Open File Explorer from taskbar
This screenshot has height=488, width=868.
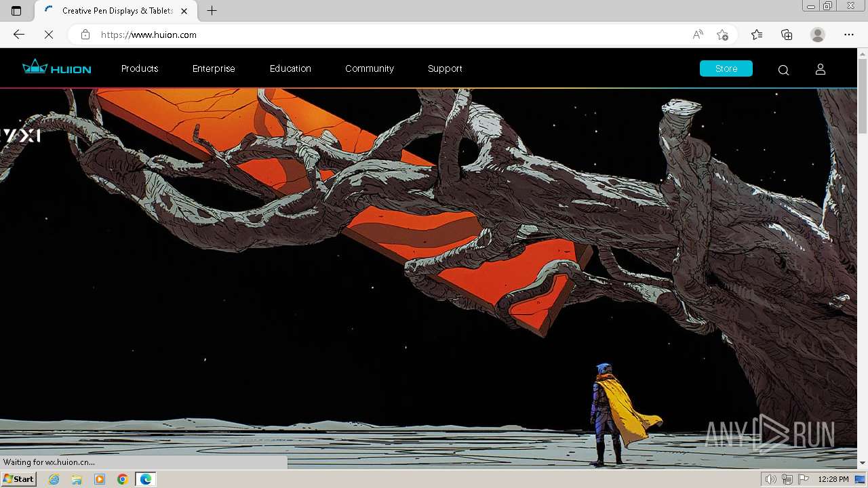click(x=77, y=479)
